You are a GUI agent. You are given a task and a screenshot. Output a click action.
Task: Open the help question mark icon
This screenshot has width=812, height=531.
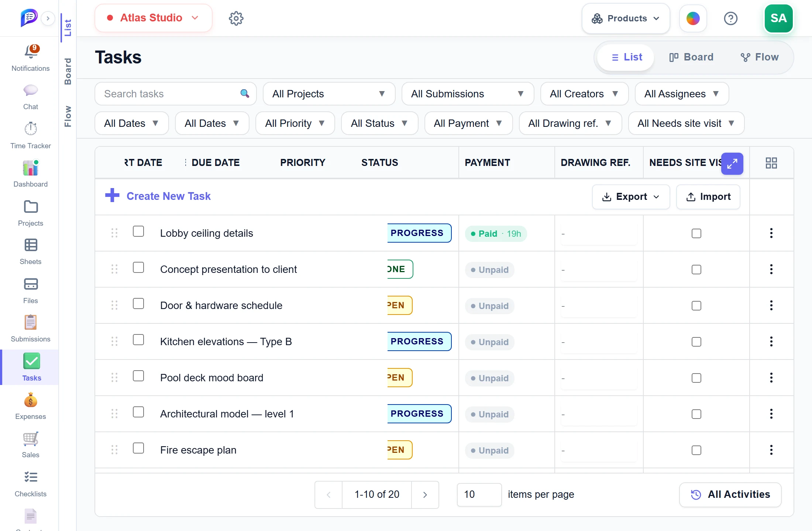(730, 18)
